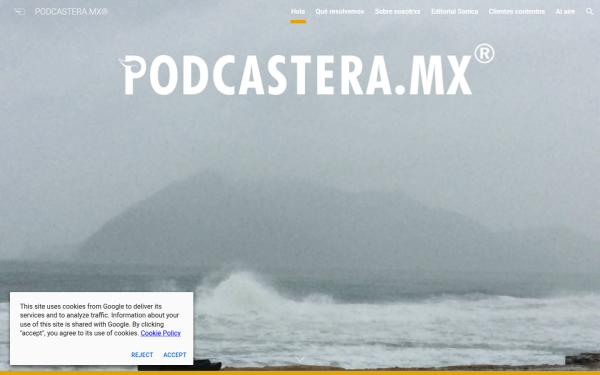Visit Clientes contentos page

[517, 11]
